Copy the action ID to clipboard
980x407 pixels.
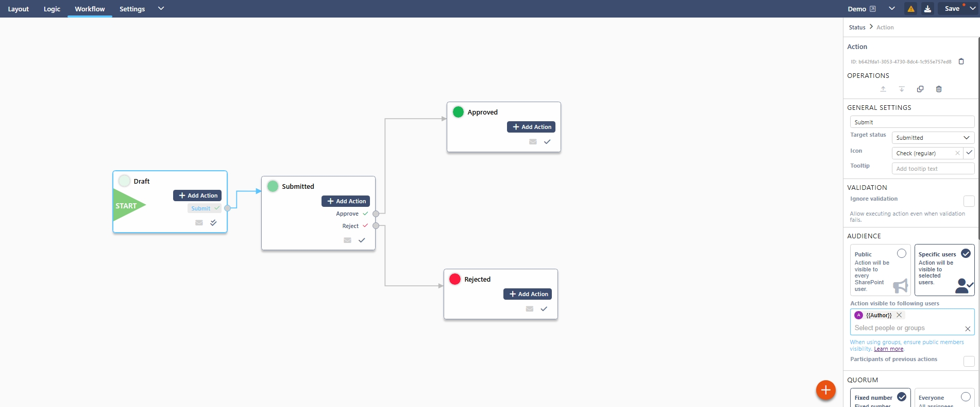(x=961, y=61)
